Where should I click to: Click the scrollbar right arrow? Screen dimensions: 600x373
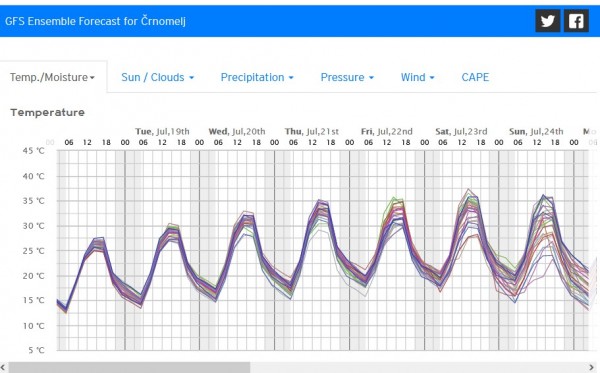click(x=592, y=368)
